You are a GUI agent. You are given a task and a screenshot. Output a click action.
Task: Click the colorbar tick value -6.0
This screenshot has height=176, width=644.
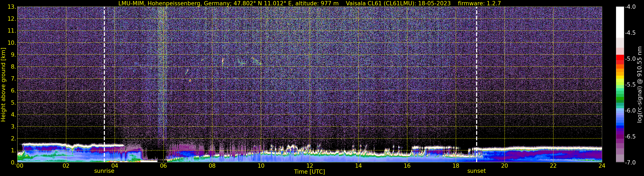(630, 111)
